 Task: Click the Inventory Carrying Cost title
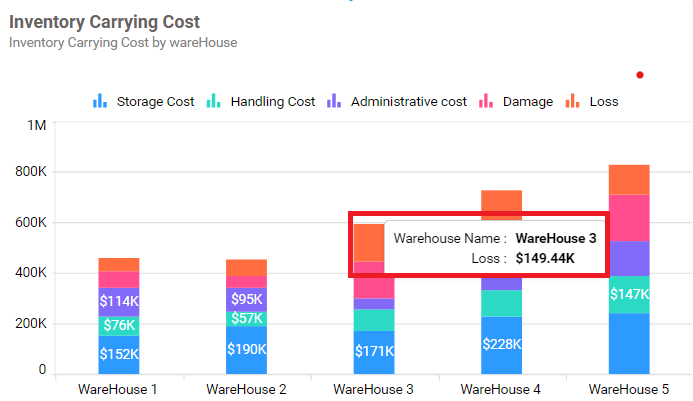click(105, 22)
